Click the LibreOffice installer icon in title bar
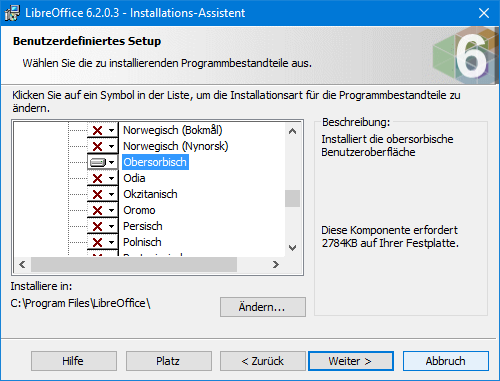 click(x=12, y=13)
